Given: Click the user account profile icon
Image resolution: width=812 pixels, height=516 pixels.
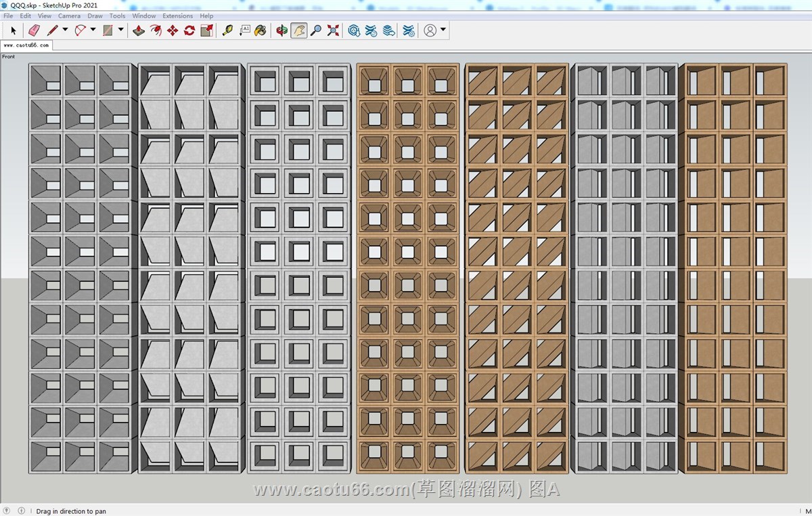Looking at the screenshot, I should (x=430, y=30).
